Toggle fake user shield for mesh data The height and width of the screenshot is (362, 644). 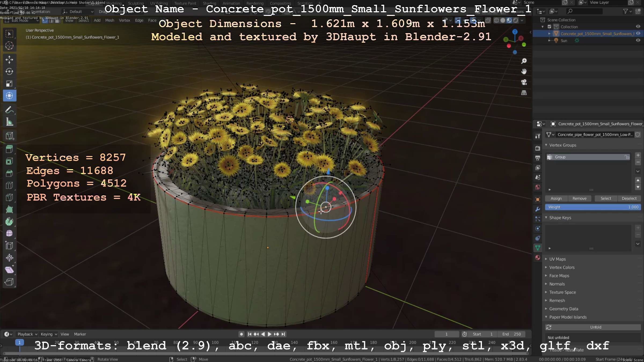tap(638, 135)
